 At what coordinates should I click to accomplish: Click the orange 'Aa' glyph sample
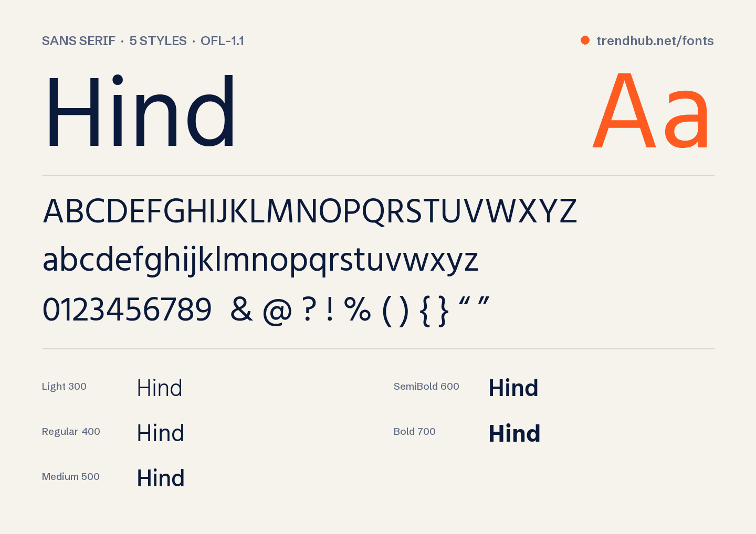[651, 110]
